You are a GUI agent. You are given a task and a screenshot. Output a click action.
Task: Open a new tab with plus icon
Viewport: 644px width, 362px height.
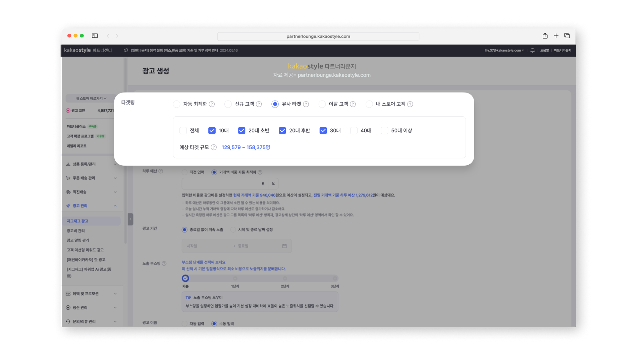pyautogui.click(x=556, y=36)
